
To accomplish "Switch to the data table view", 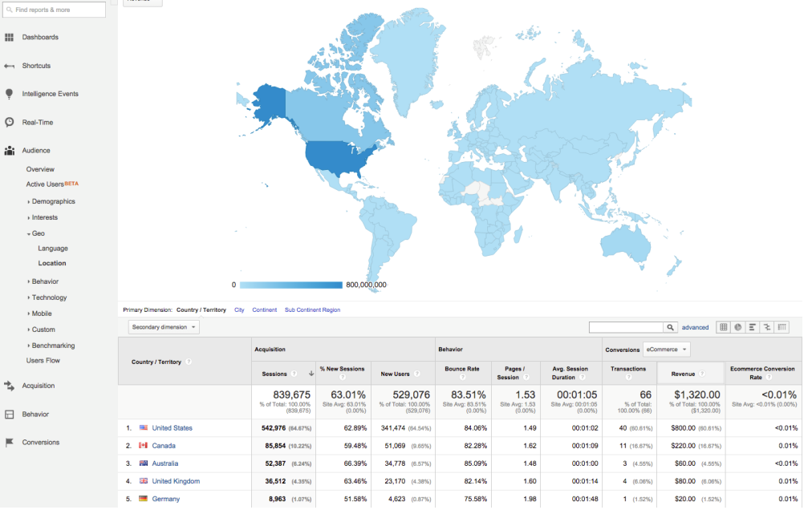I will 723,327.
